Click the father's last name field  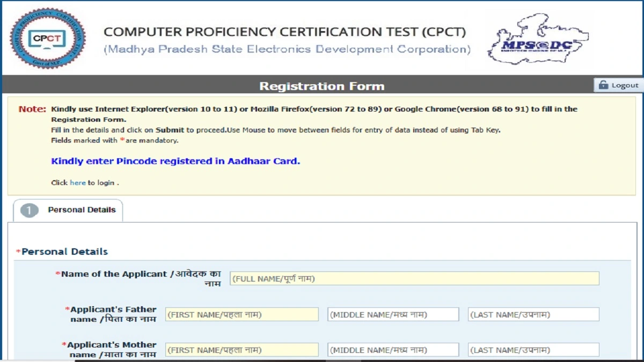click(x=534, y=314)
